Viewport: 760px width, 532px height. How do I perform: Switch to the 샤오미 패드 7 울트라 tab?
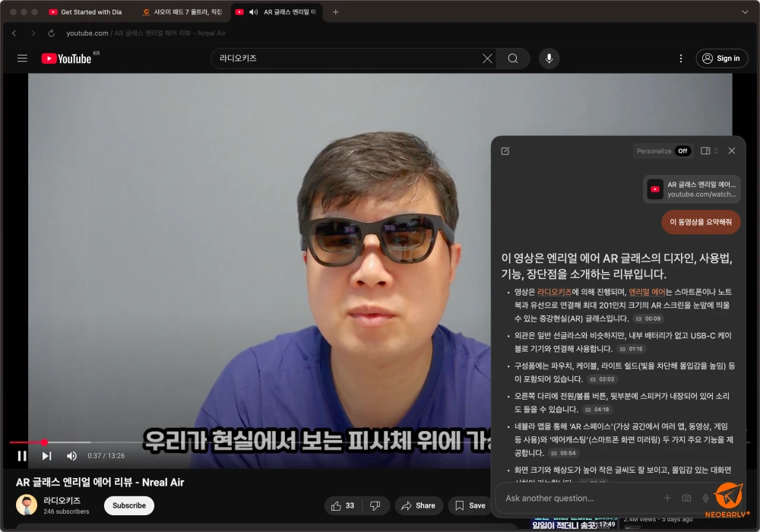click(182, 12)
